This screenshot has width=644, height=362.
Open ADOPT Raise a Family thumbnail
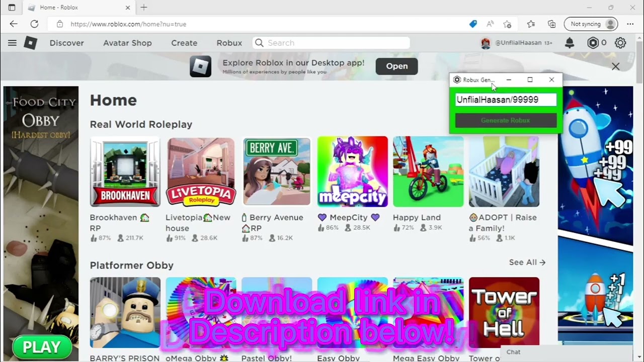(504, 171)
